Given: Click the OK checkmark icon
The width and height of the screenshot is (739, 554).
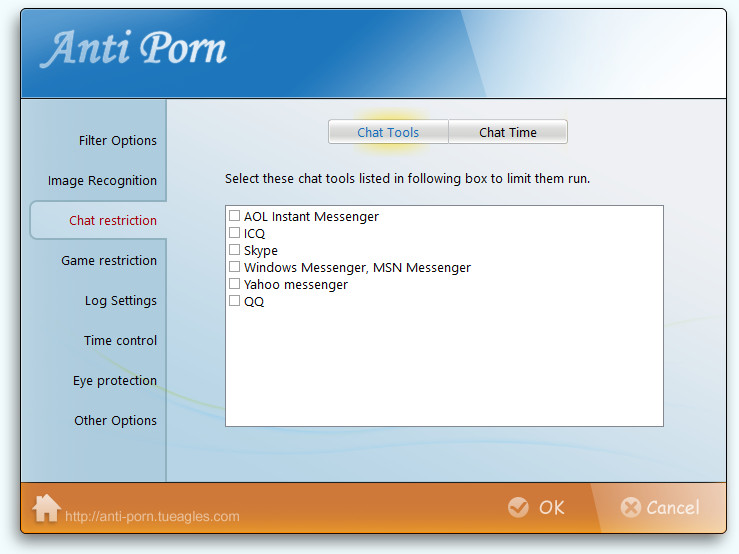Looking at the screenshot, I should pyautogui.click(x=518, y=507).
